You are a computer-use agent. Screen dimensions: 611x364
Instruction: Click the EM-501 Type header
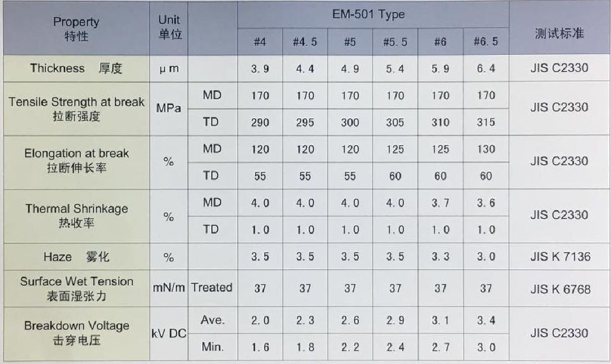[x=368, y=14]
